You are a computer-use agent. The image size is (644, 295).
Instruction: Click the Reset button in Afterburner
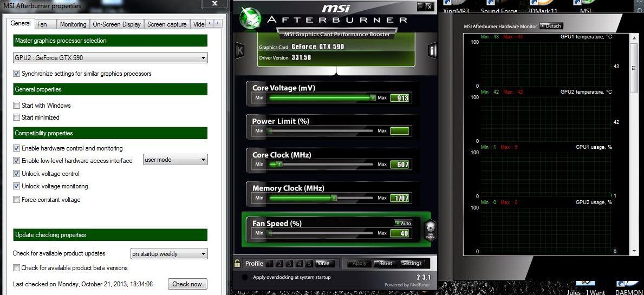click(385, 264)
